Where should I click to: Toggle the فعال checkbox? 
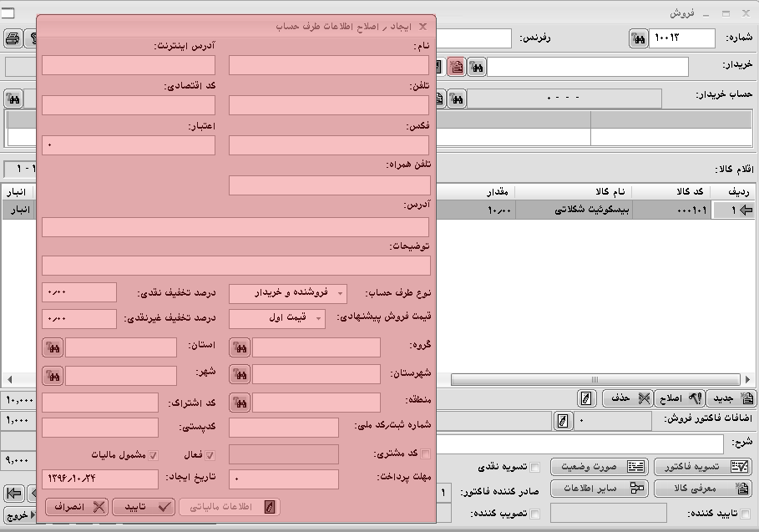pos(210,455)
